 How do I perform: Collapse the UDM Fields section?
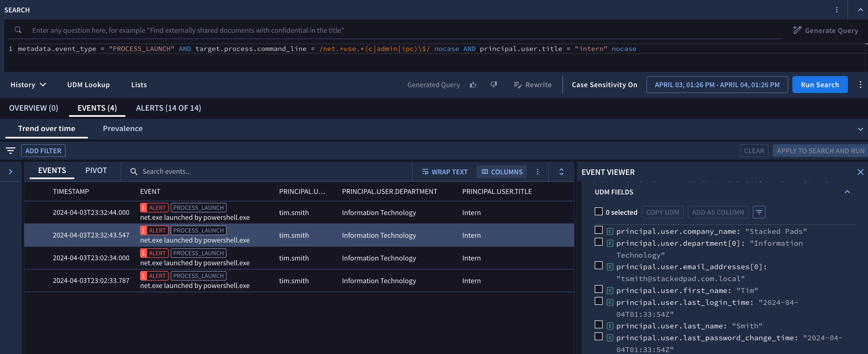coord(847,192)
